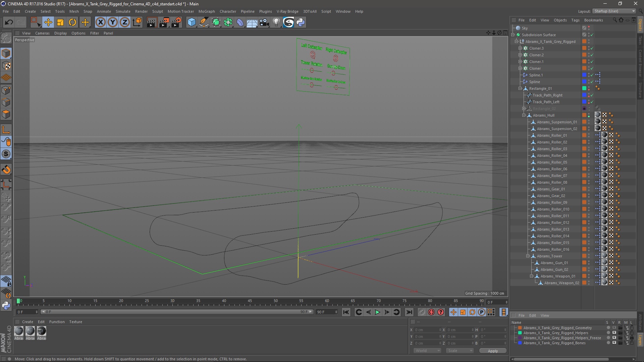Open the Light object icon
Viewport: 644px width, 362px height.
276,22
